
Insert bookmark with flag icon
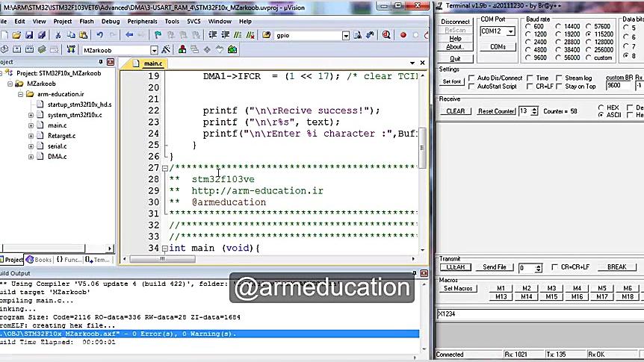(158, 35)
